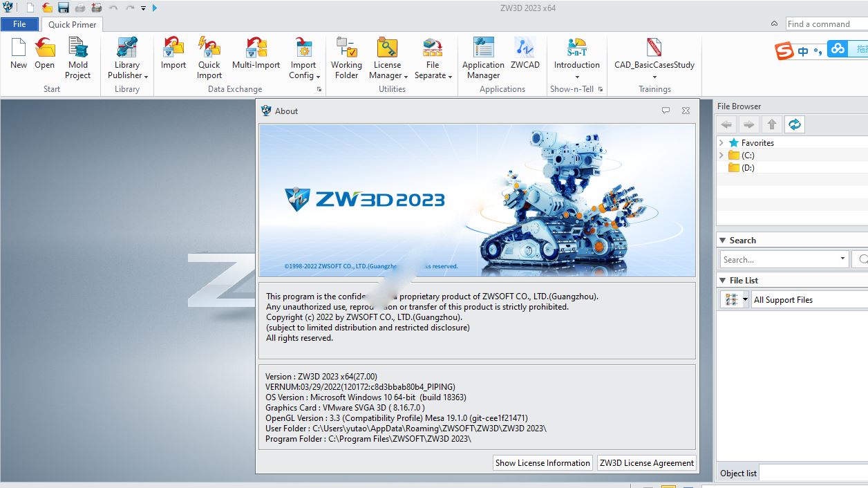This screenshot has height=488, width=868.
Task: Open the Library Publisher tool
Action: click(x=127, y=59)
